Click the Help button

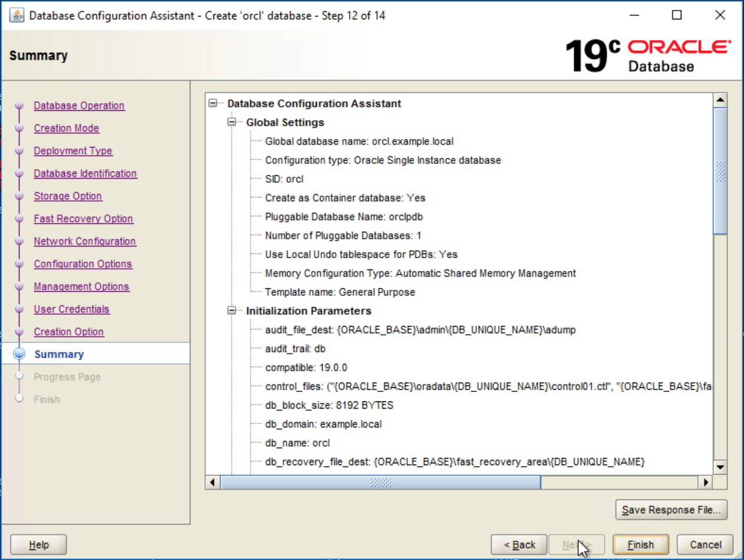[x=39, y=545]
